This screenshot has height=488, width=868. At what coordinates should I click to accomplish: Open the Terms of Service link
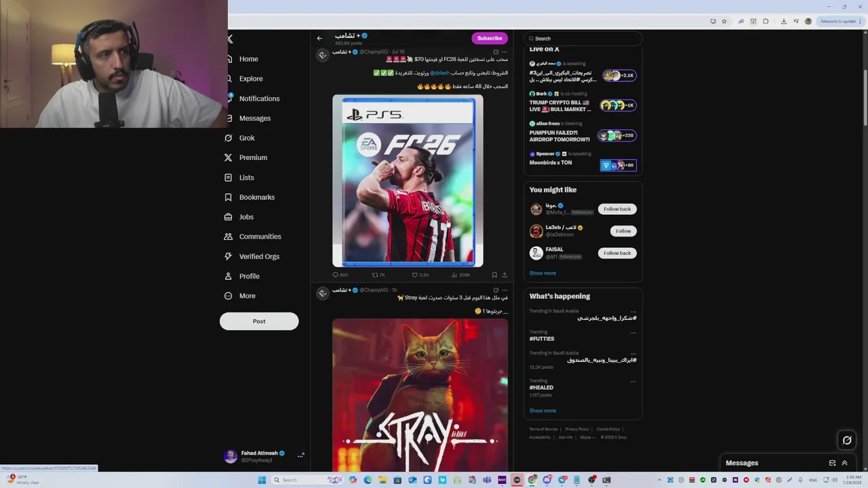coord(543,429)
